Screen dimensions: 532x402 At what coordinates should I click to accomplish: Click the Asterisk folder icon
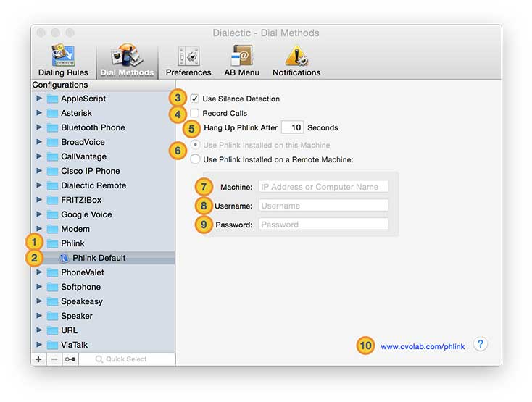coord(52,113)
